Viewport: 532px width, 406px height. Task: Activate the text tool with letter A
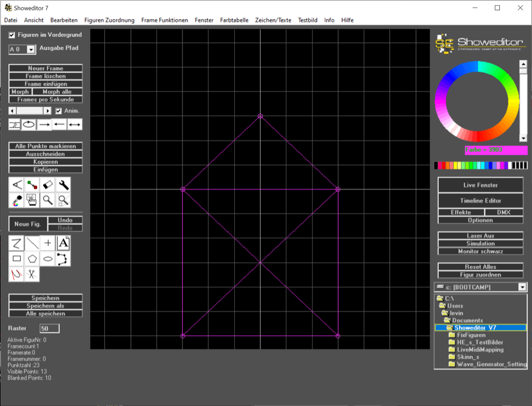63,243
